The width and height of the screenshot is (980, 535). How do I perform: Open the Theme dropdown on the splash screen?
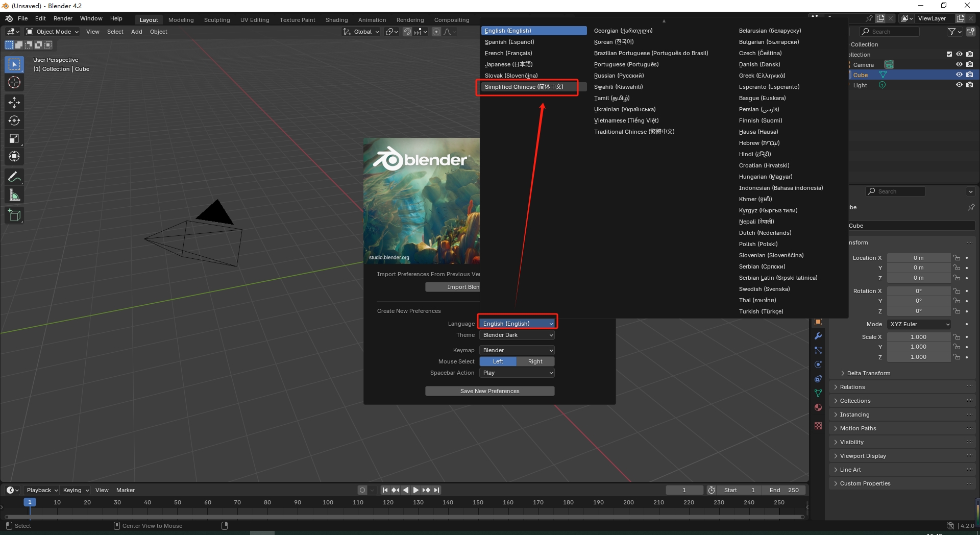517,335
